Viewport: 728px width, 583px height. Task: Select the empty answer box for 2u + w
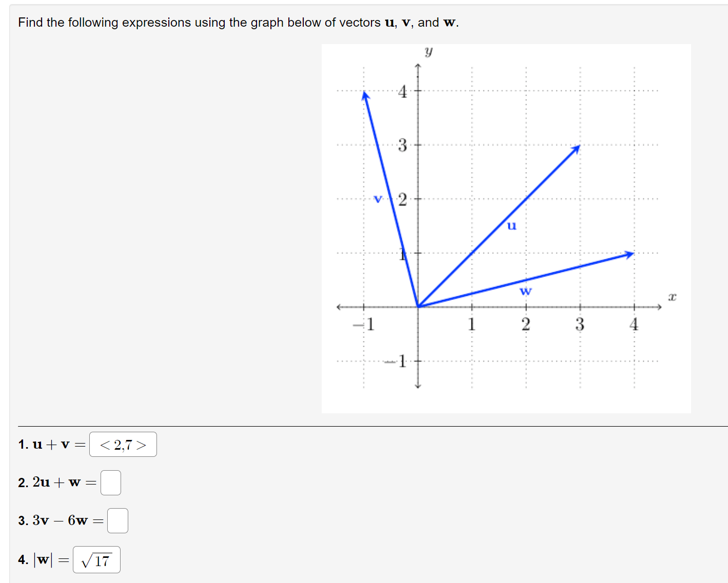(x=111, y=483)
